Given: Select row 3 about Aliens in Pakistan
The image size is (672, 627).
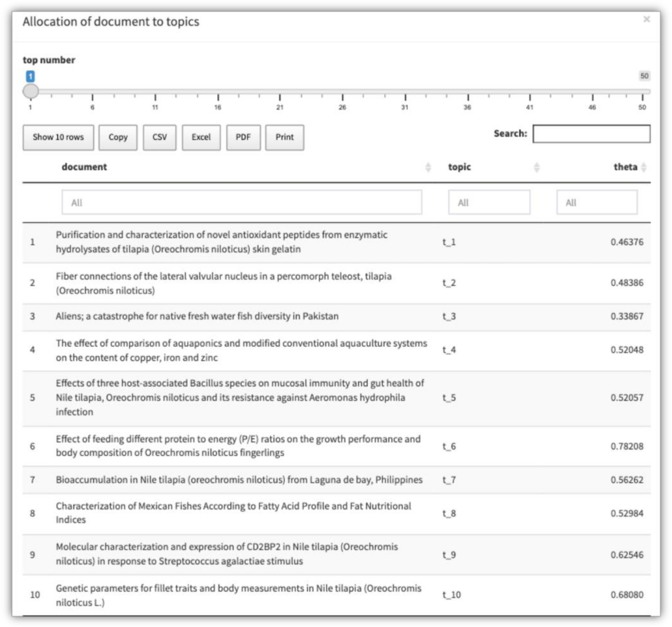Looking at the screenshot, I should 197,317.
